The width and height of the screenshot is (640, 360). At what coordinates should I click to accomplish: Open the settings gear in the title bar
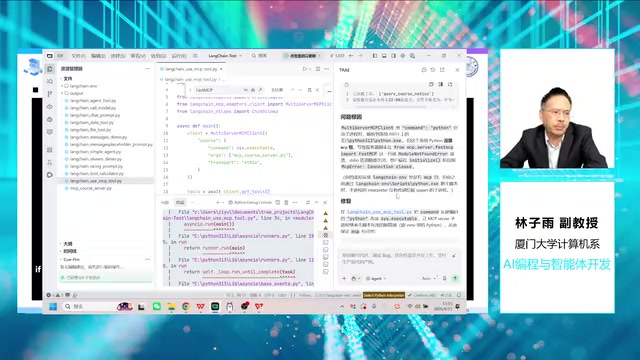[x=403, y=56]
